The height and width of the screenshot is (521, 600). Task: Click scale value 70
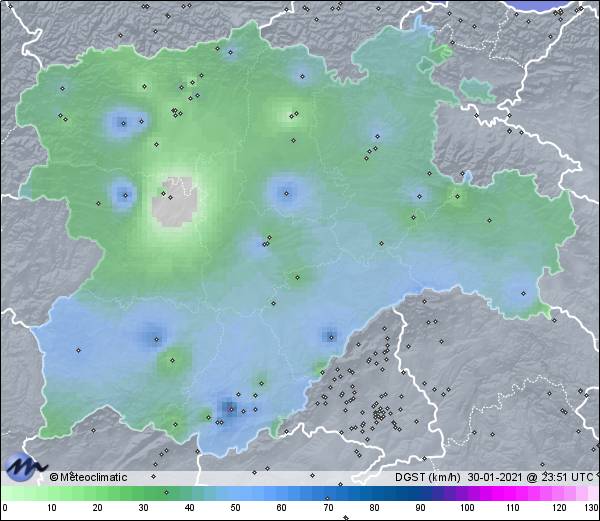coord(328,508)
